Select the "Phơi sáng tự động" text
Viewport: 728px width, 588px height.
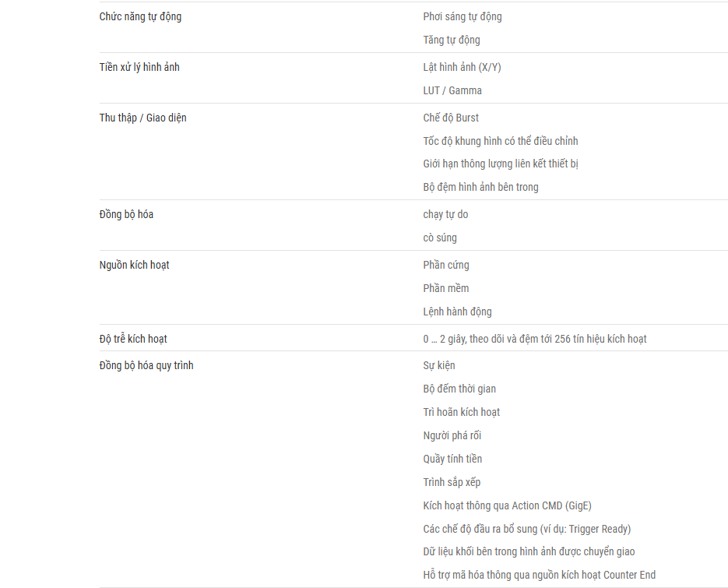point(462,16)
